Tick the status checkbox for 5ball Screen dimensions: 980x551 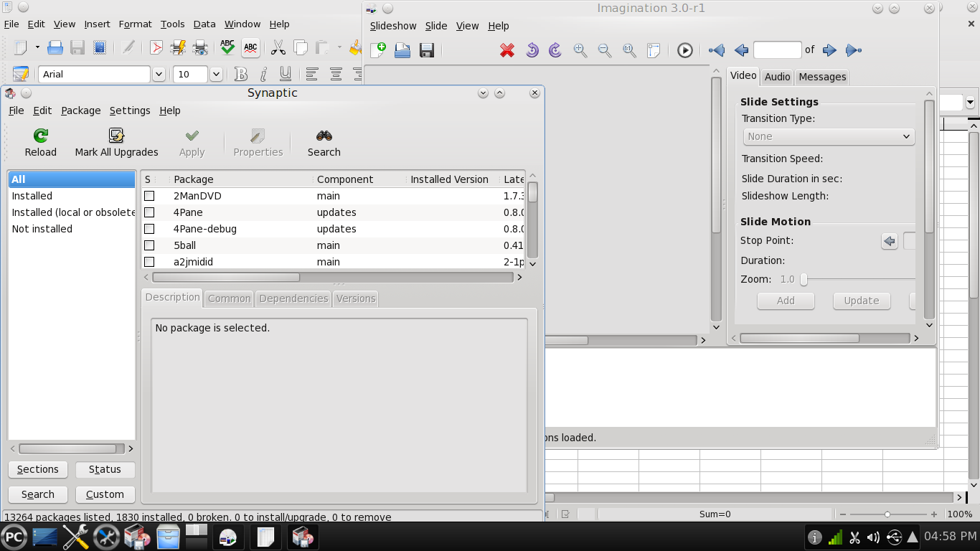pyautogui.click(x=149, y=245)
